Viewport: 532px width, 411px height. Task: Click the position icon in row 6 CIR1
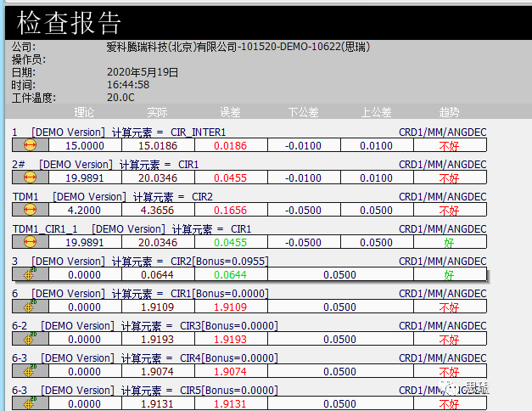pyautogui.click(x=30, y=307)
